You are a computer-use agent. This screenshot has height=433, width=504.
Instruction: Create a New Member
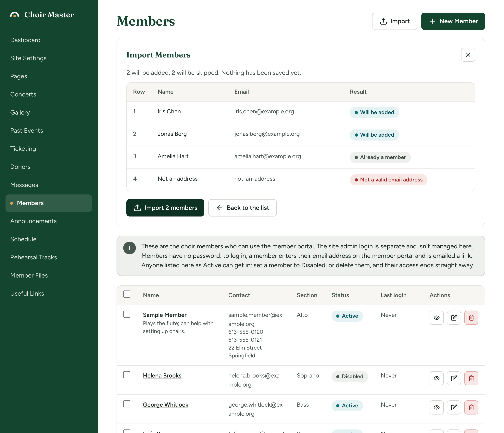[453, 21]
